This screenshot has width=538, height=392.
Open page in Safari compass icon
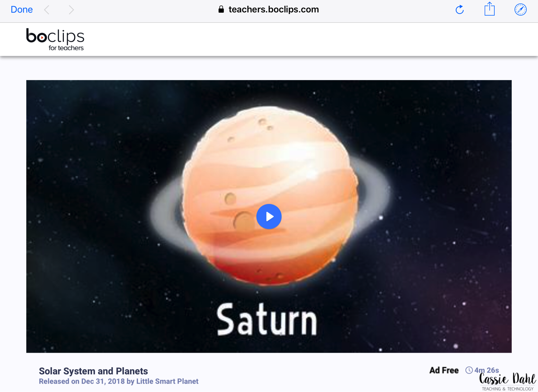click(520, 10)
